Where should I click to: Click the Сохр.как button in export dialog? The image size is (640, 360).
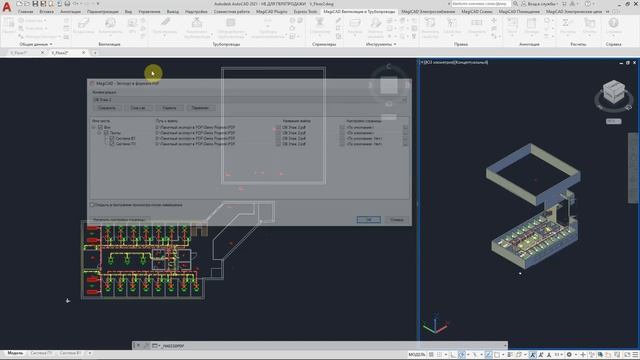[138, 108]
